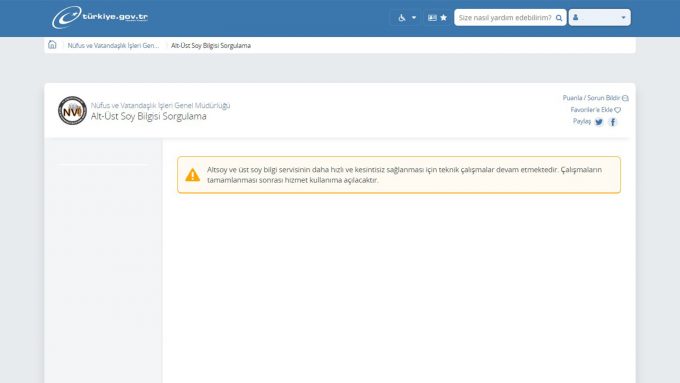Share the page via Twitter icon
This screenshot has width=680, height=383.
599,122
